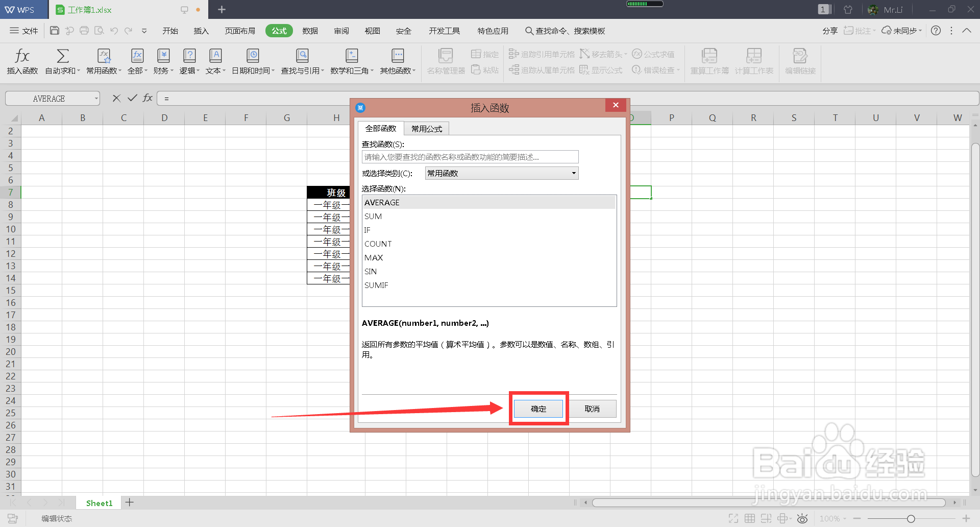Click the eye protection mode icon in status bar

coord(802,519)
